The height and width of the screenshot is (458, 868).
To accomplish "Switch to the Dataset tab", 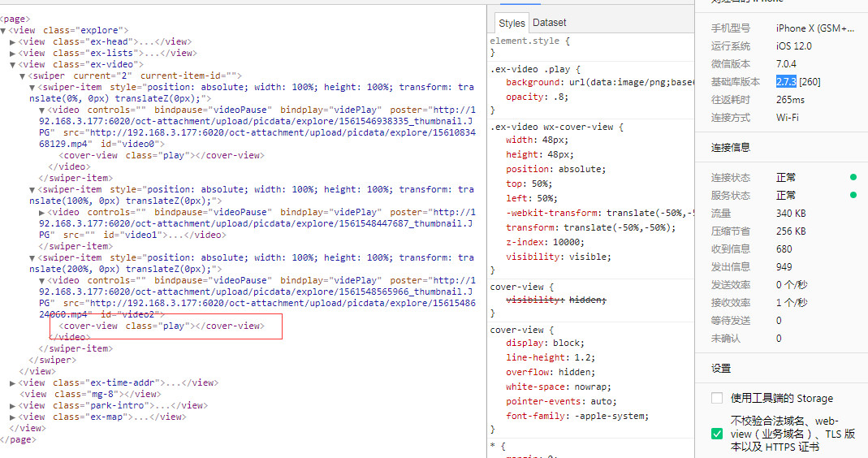I will (x=550, y=23).
